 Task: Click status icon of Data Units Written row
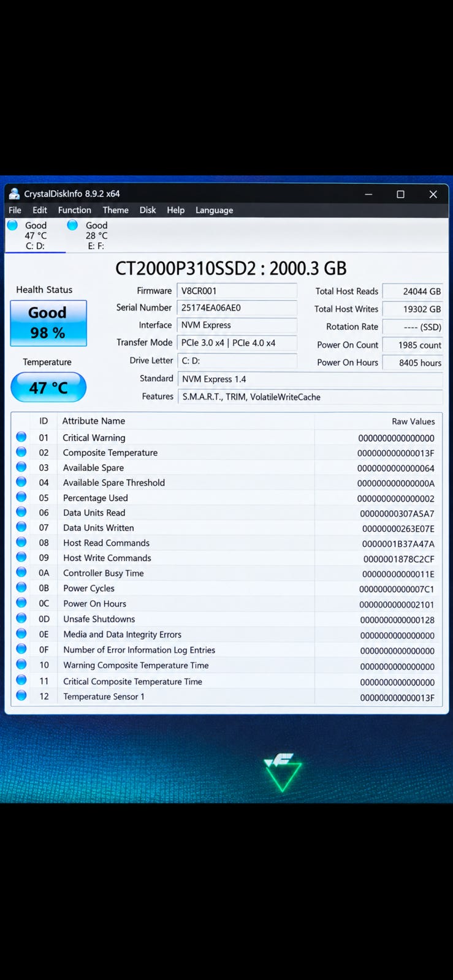click(21, 527)
